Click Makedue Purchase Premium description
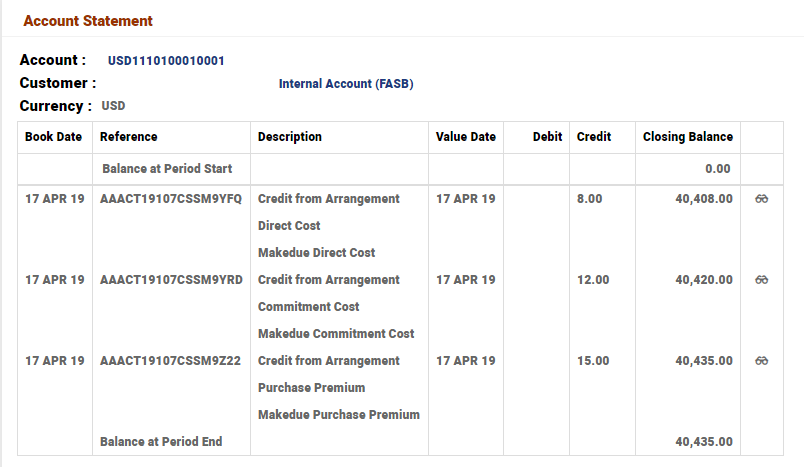The width and height of the screenshot is (804, 467). tap(339, 415)
